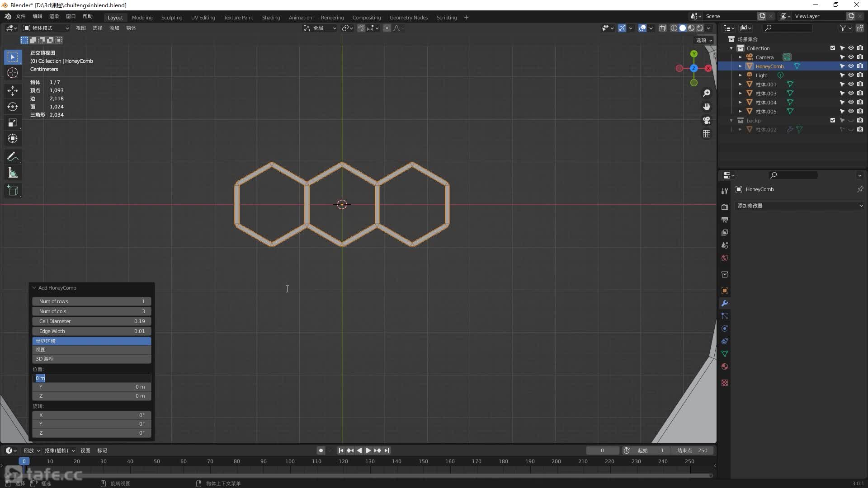Viewport: 868px width, 488px height.
Task: Select the Cursor tool in left toolbar
Action: pos(13,73)
